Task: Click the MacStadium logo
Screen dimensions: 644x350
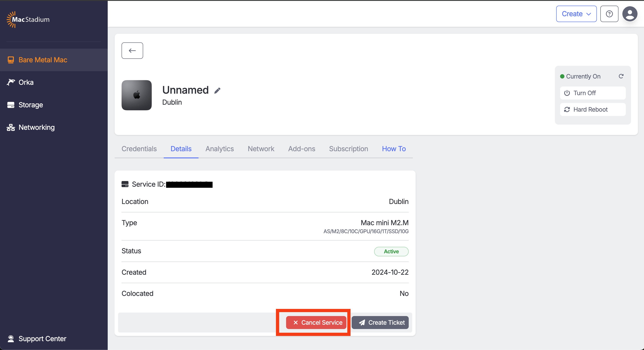Action: [28, 19]
